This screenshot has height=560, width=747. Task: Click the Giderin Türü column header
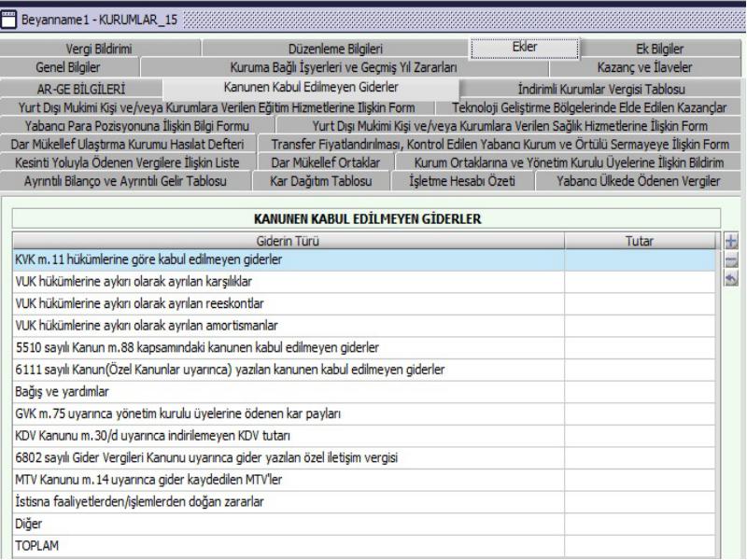point(289,241)
